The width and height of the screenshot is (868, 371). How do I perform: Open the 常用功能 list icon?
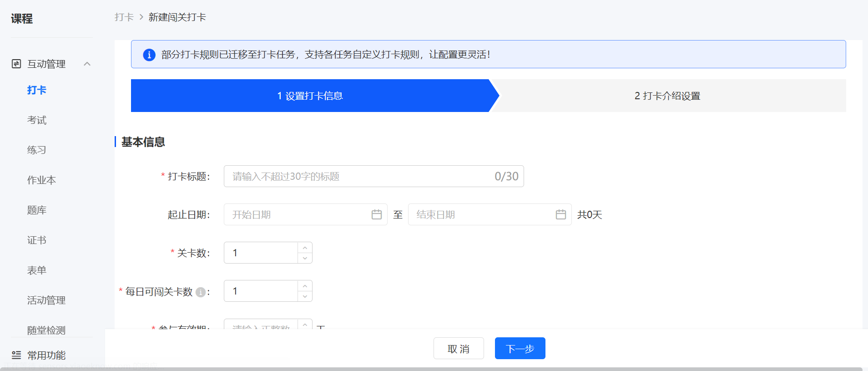16,355
